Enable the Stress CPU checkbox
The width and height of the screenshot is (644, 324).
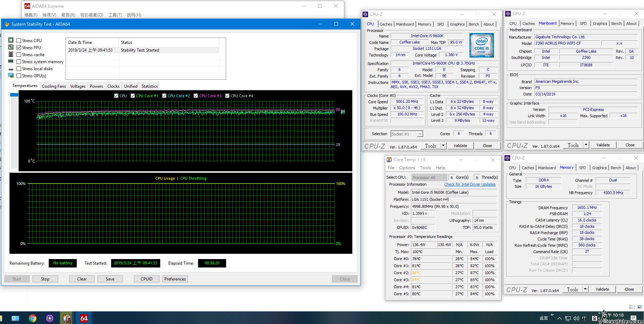click(19, 41)
